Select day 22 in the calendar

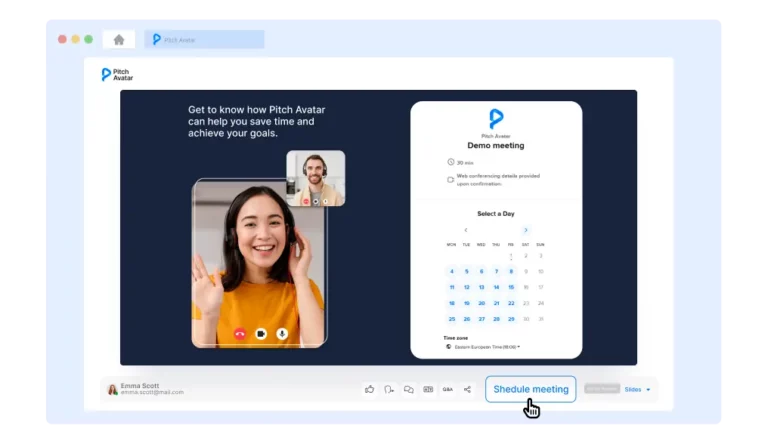[x=511, y=303]
